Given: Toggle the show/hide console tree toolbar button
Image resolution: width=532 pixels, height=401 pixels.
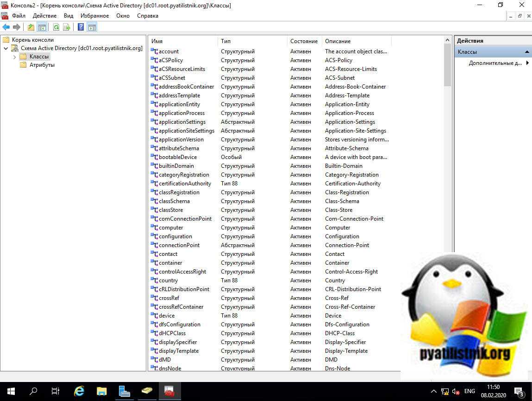Looking at the screenshot, I should tap(42, 27).
